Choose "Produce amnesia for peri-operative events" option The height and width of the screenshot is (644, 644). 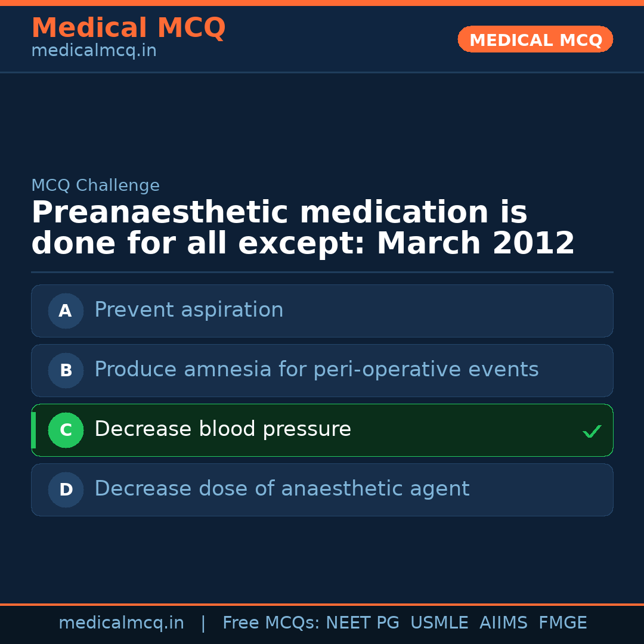316,370
